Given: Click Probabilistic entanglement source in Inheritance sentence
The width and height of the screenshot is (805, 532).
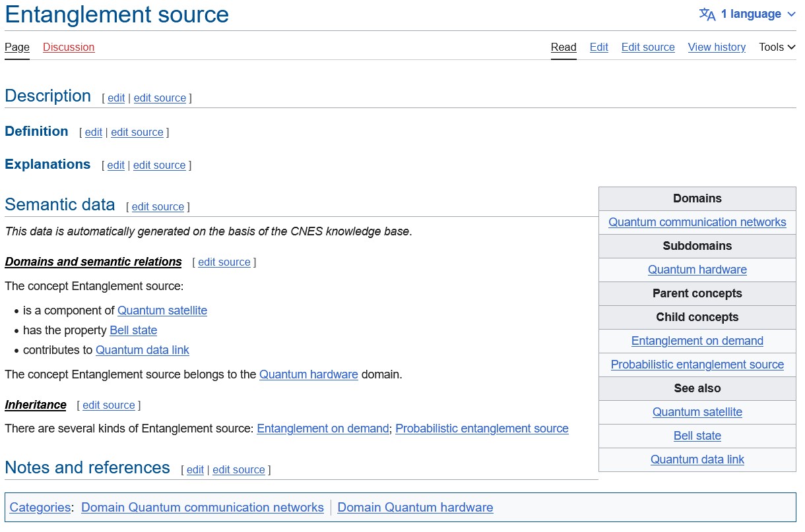Looking at the screenshot, I should pos(482,429).
